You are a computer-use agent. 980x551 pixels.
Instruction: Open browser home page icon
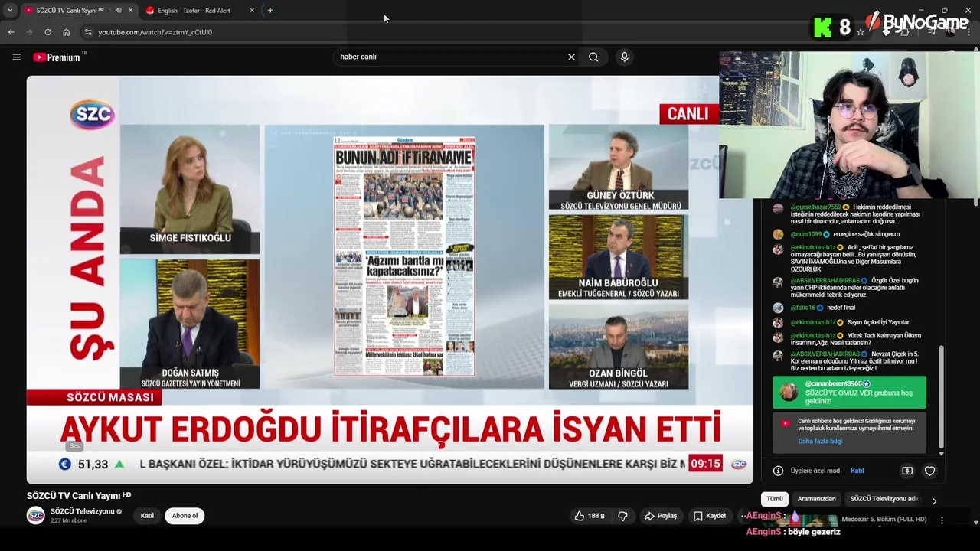pyautogui.click(x=67, y=32)
